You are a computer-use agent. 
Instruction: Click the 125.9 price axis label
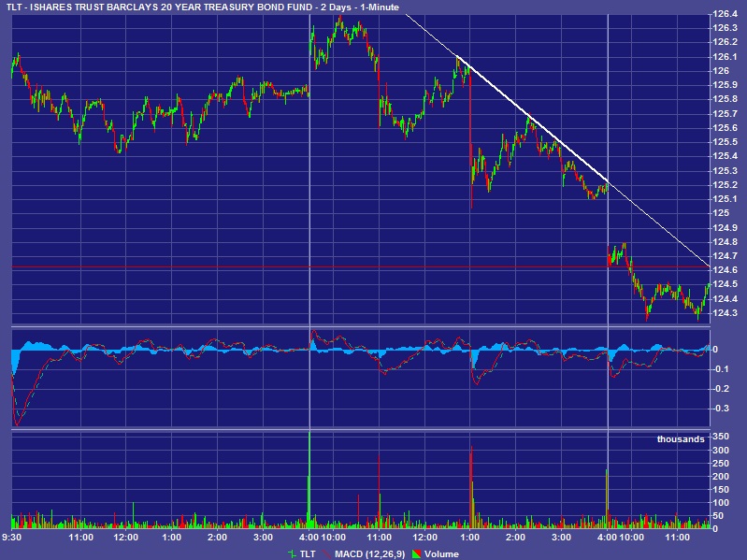(x=725, y=85)
